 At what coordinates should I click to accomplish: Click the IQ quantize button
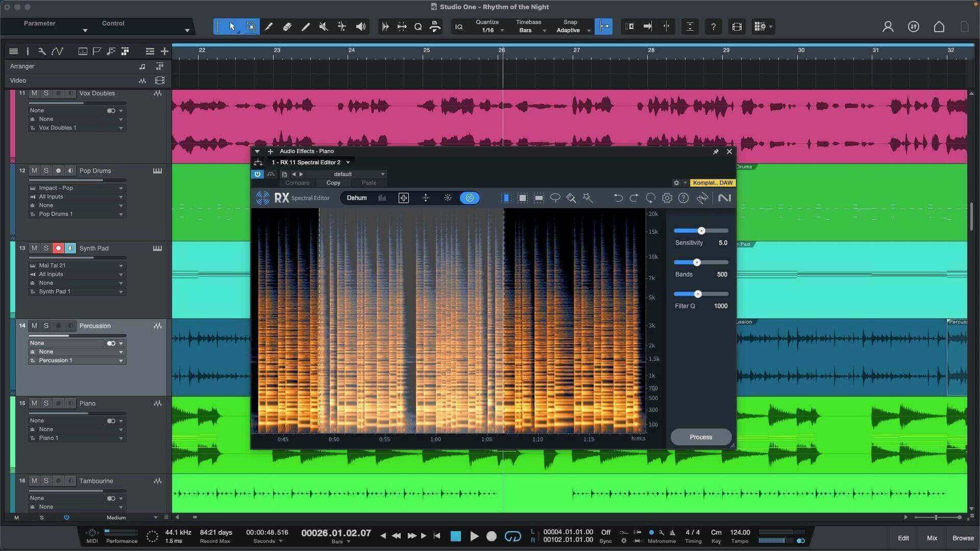click(459, 27)
